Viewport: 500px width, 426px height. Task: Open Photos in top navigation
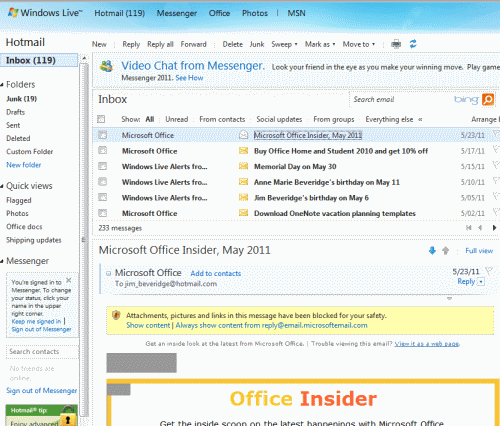[255, 13]
